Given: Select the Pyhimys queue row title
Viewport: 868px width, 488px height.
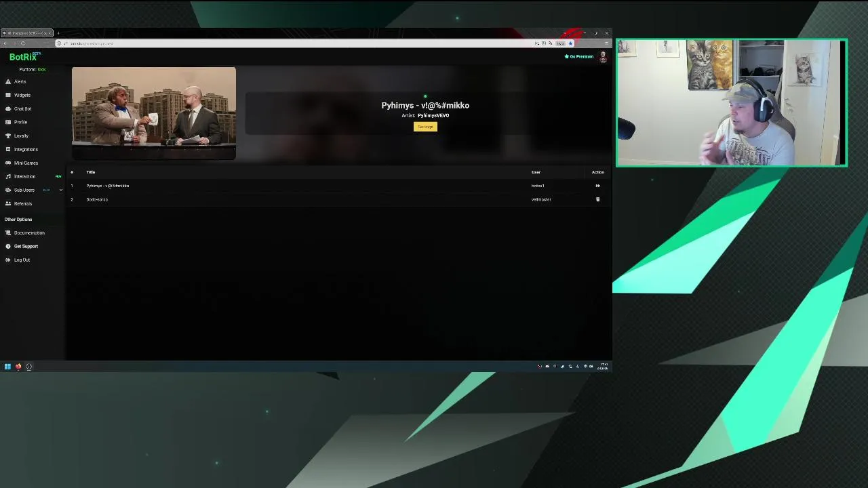Looking at the screenshot, I should click(x=107, y=186).
